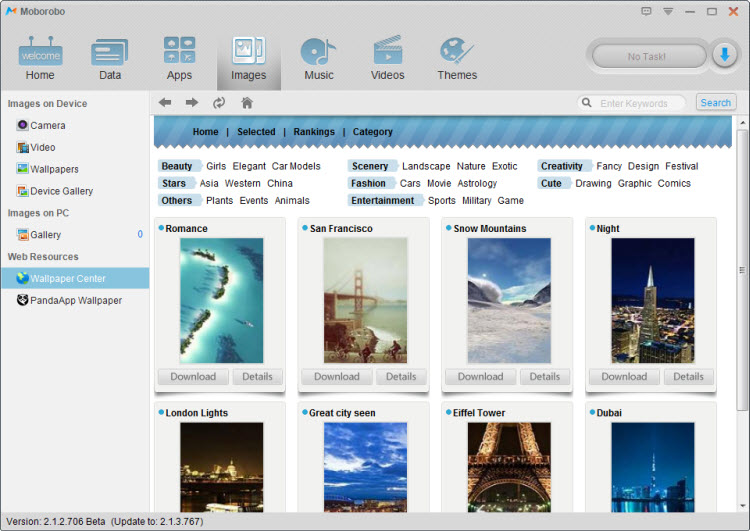The image size is (750, 531).
Task: Open Device Gallery in the sidebar
Action: tap(55, 191)
